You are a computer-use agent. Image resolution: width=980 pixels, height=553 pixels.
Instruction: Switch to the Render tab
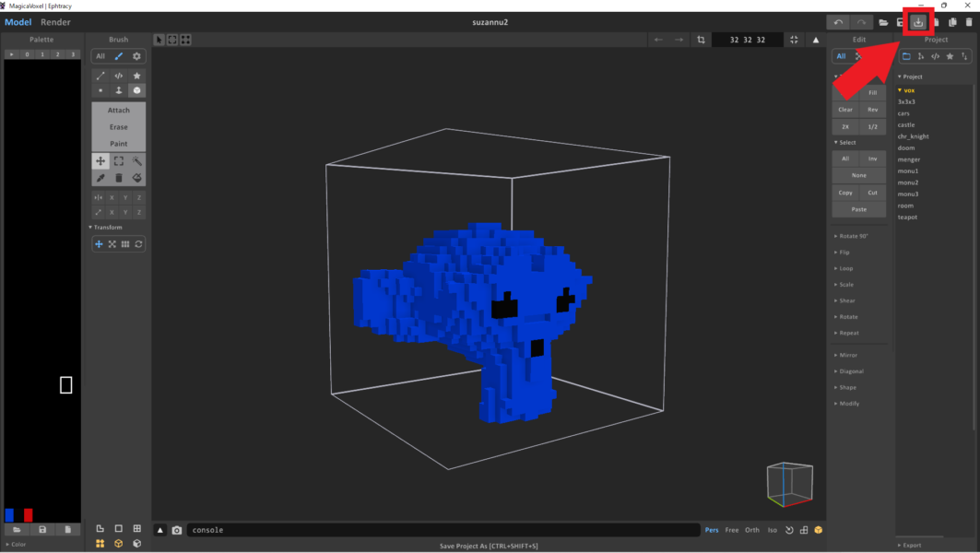click(55, 22)
